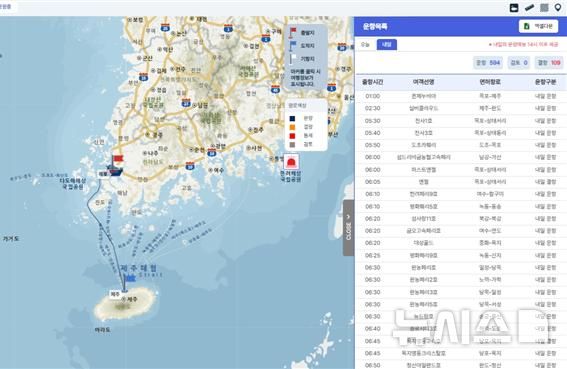Select the 02:30 departure row
Screen dimensions: 567x369
click(461, 108)
